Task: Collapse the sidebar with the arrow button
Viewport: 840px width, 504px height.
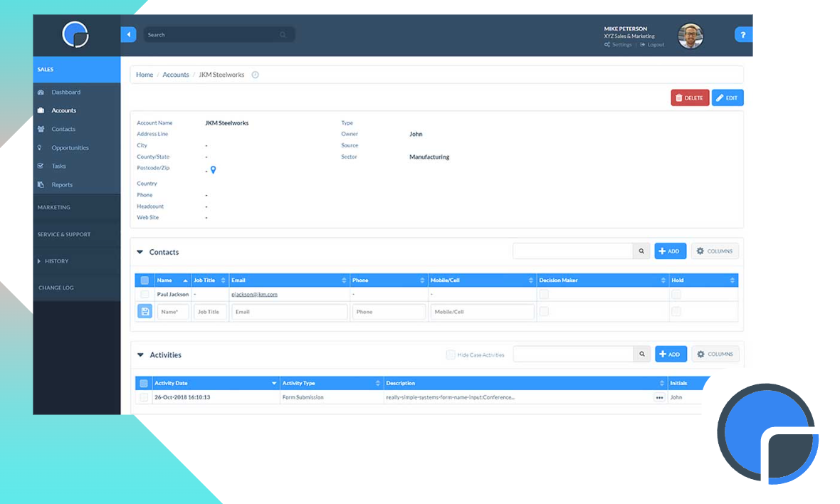Action: pos(129,35)
